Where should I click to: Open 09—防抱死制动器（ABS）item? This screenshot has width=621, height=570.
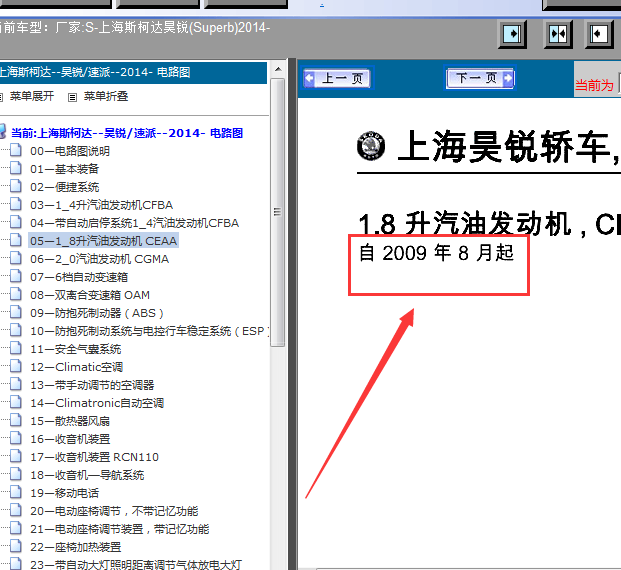point(97,313)
